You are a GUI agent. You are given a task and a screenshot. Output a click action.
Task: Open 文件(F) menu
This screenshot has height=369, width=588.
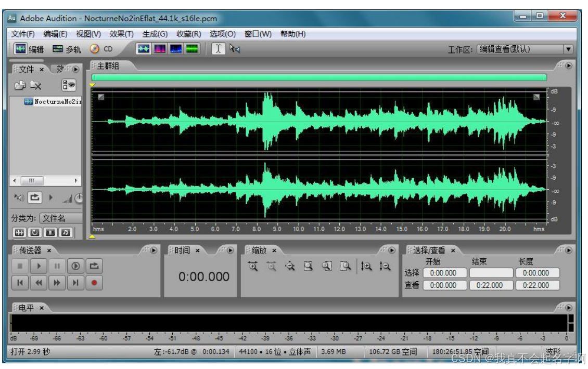22,34
